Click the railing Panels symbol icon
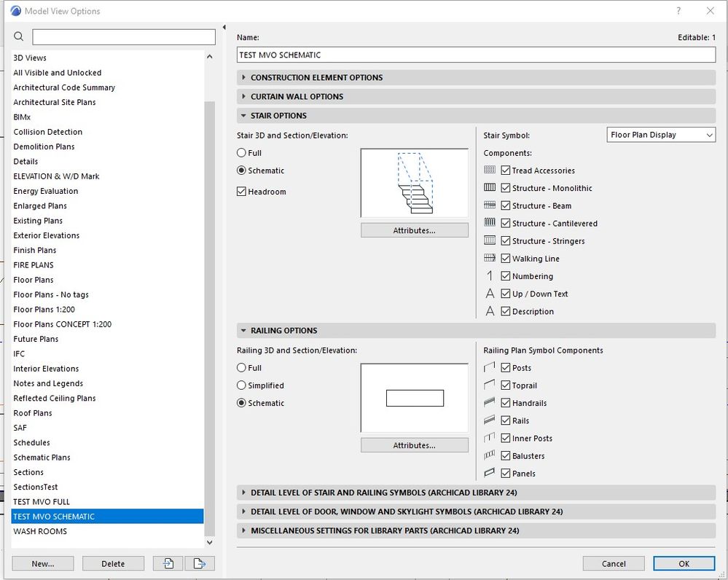The width and height of the screenshot is (728, 580). tap(490, 473)
